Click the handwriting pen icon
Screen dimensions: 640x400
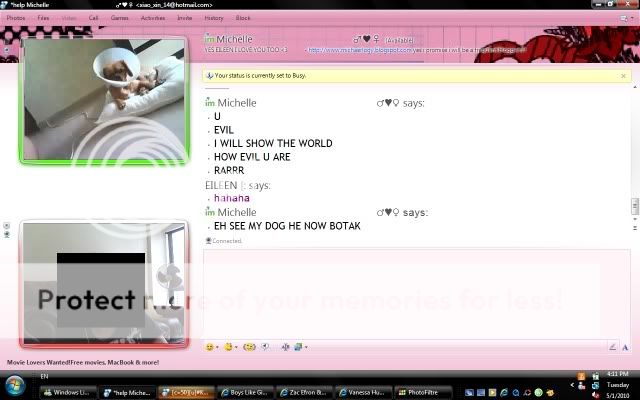(x=612, y=346)
